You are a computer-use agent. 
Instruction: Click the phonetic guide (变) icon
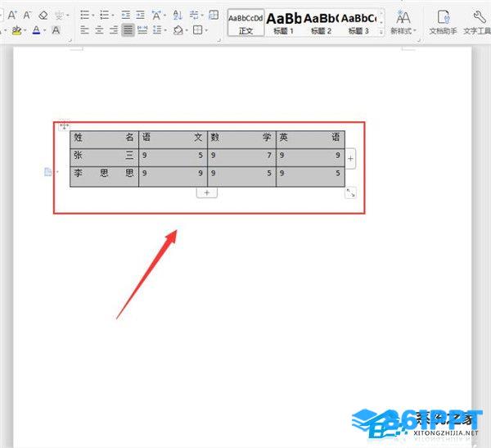tap(59, 15)
